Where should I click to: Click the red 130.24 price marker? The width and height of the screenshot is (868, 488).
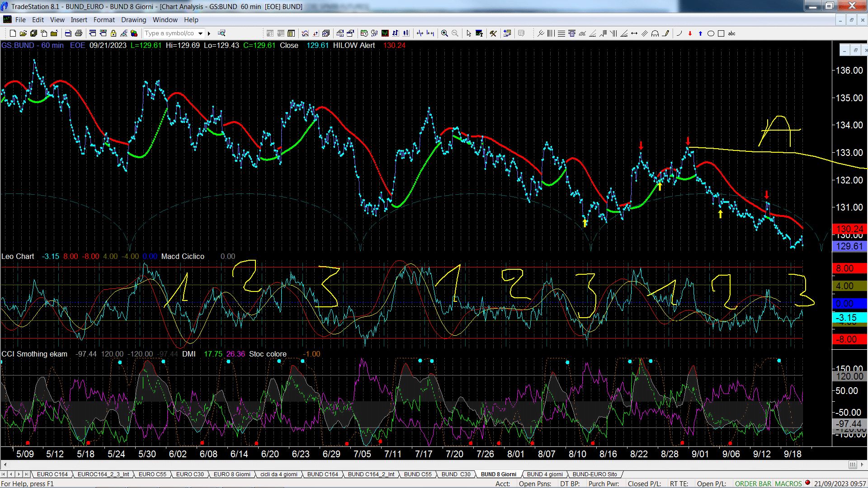tap(849, 229)
